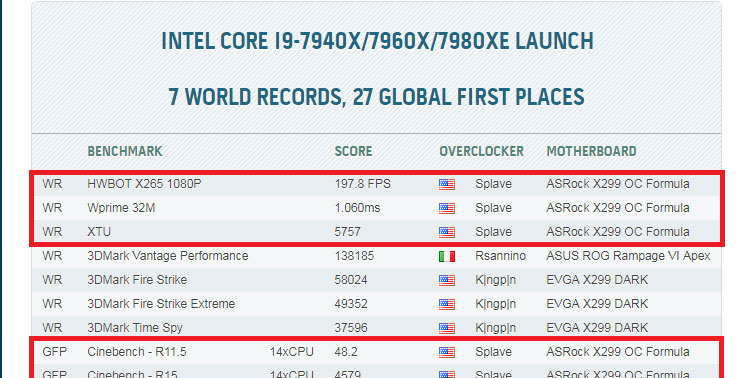Screen dimensions: 755x378
Task: Click the US flag in the Fire Strike Extreme row
Action: click(446, 304)
